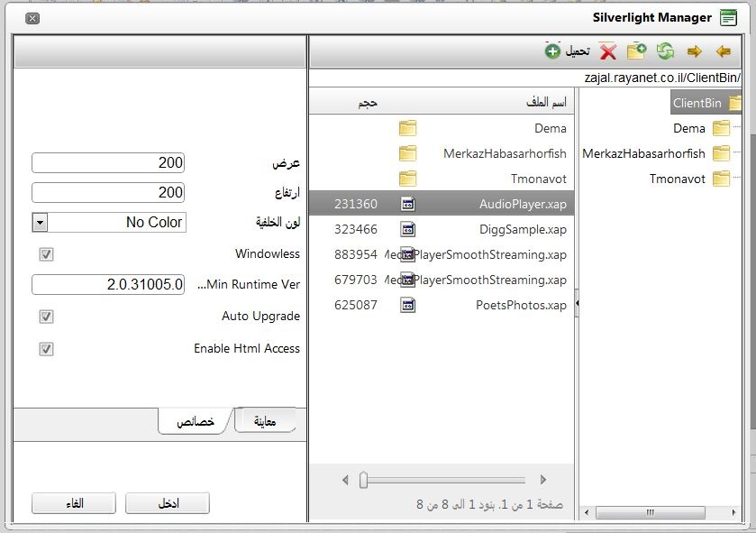Click the pager left arrow
The height and width of the screenshot is (533, 756).
[x=345, y=480]
